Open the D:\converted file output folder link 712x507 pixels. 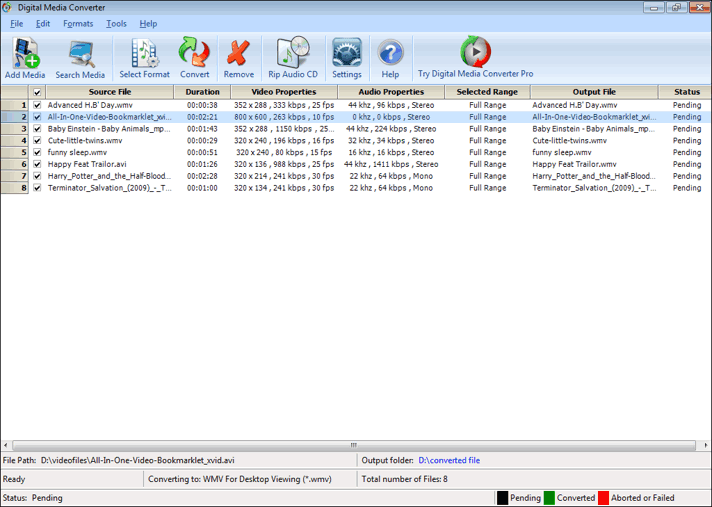[x=449, y=460]
